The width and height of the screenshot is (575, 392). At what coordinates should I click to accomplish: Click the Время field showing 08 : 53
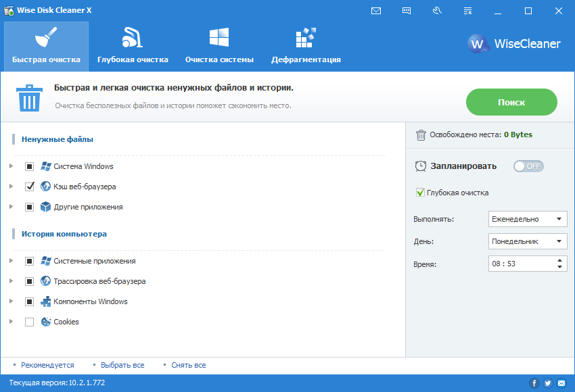[x=528, y=264]
